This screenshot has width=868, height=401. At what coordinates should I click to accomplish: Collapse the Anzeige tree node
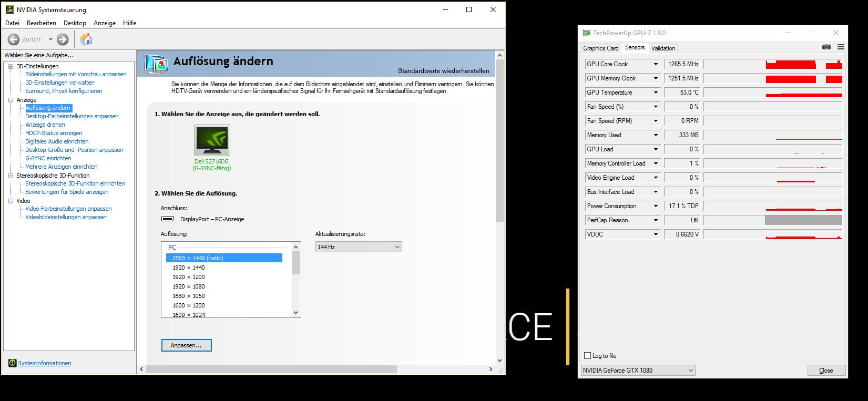(11, 100)
